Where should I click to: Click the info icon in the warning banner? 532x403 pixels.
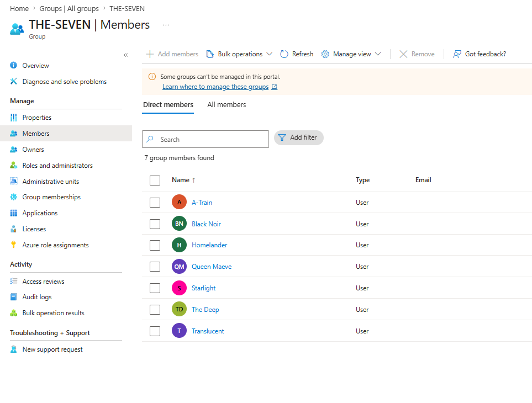coord(152,77)
